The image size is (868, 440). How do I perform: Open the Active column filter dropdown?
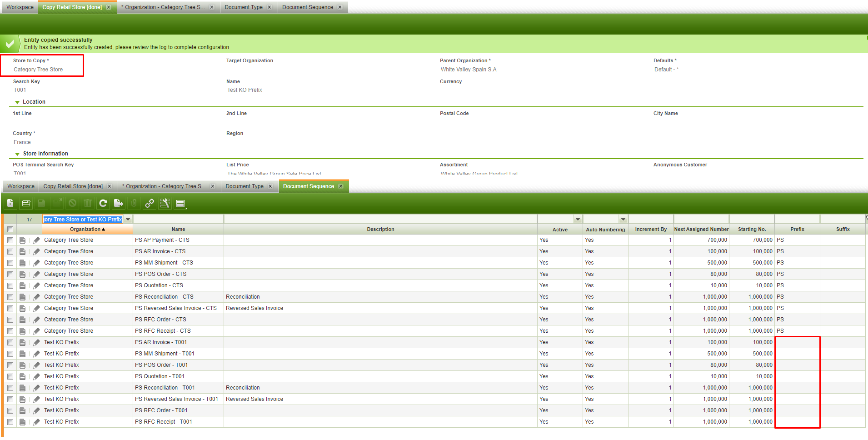click(x=578, y=220)
